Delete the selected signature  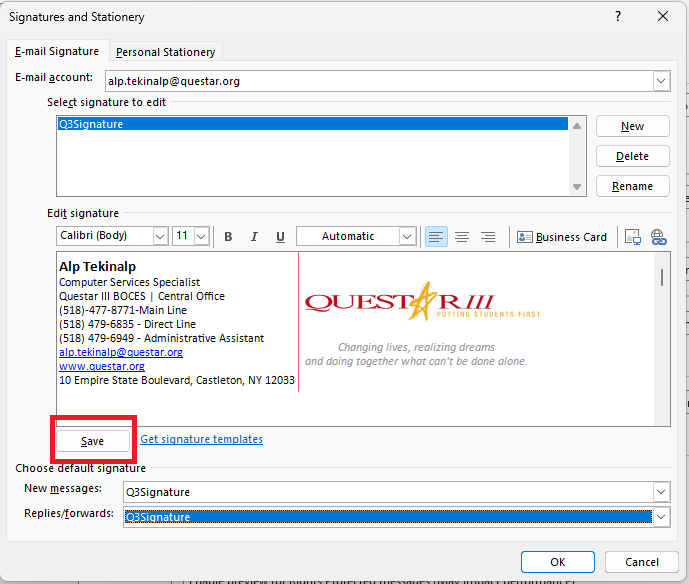(632, 156)
